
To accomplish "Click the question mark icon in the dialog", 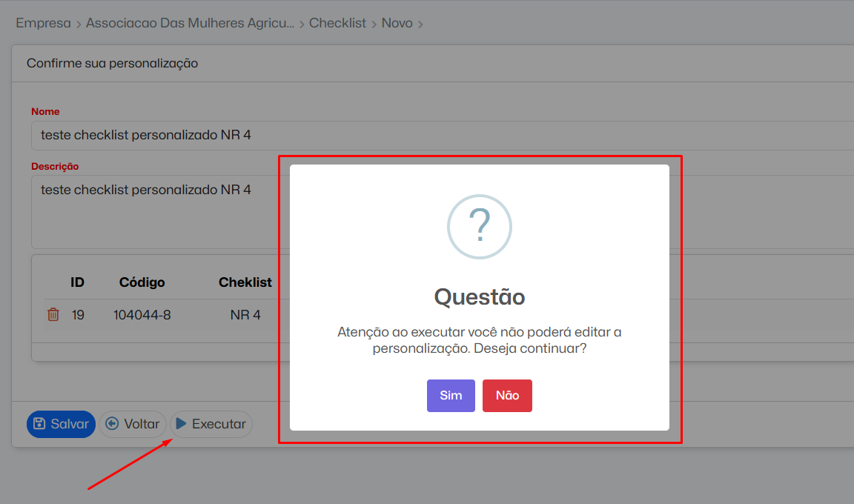I will pos(480,227).
